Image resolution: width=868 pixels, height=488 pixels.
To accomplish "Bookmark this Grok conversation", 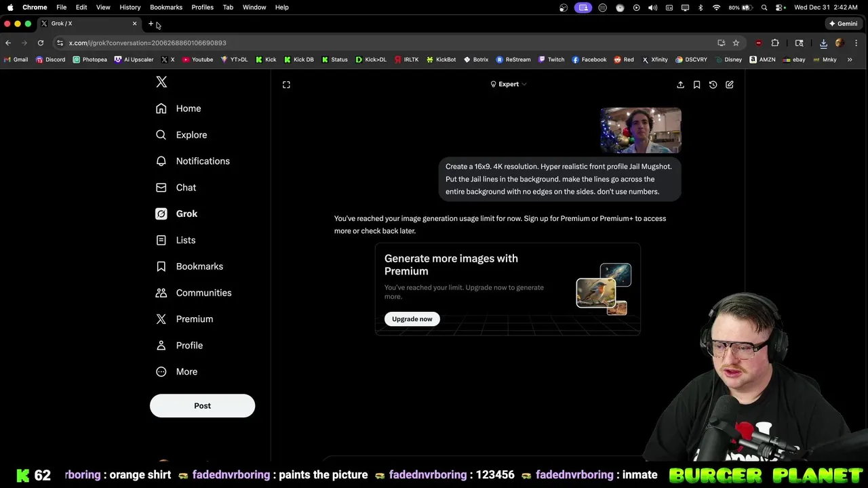I will pyautogui.click(x=696, y=85).
